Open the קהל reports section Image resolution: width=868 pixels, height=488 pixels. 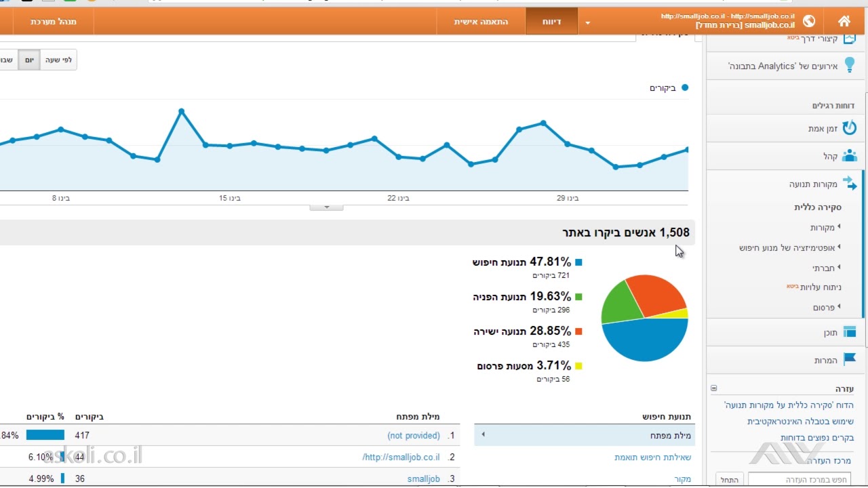(831, 157)
